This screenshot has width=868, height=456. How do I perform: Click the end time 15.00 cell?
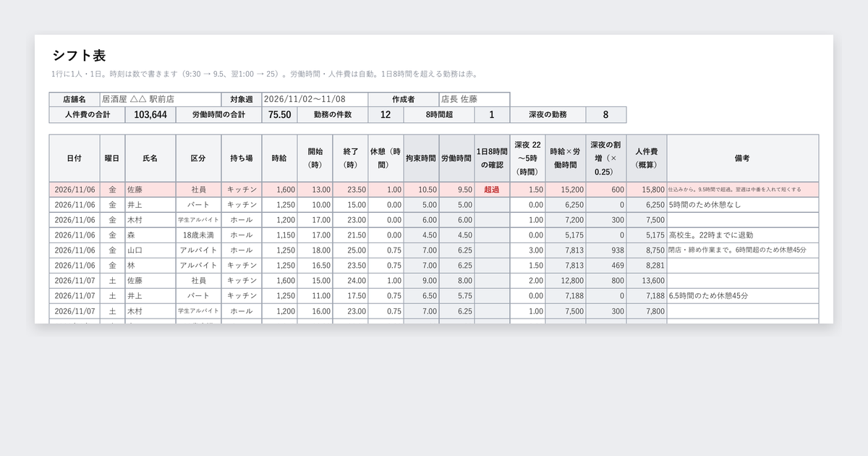pyautogui.click(x=350, y=205)
